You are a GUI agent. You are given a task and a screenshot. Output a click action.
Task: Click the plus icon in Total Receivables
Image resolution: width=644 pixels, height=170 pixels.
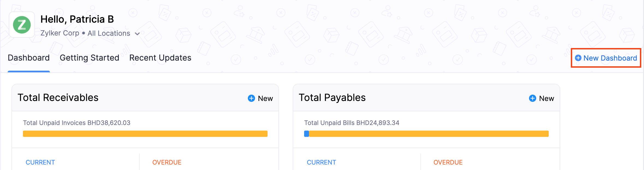(251, 98)
